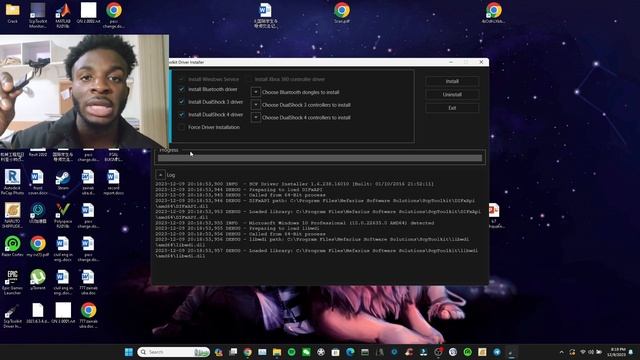Viewport: 640px width, 360px height.
Task: Close the Driver Installer window
Action: [x=481, y=62]
